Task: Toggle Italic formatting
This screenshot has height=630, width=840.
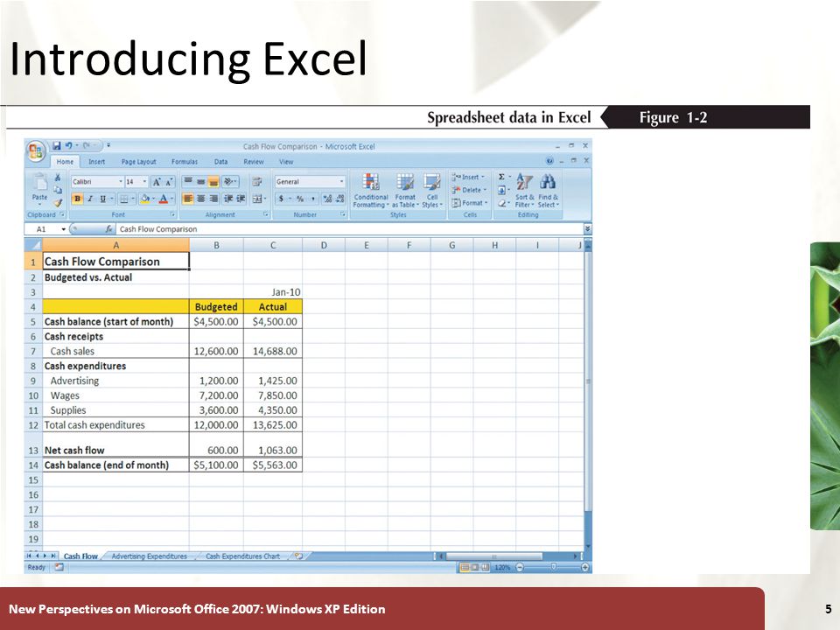Action: pyautogui.click(x=90, y=199)
